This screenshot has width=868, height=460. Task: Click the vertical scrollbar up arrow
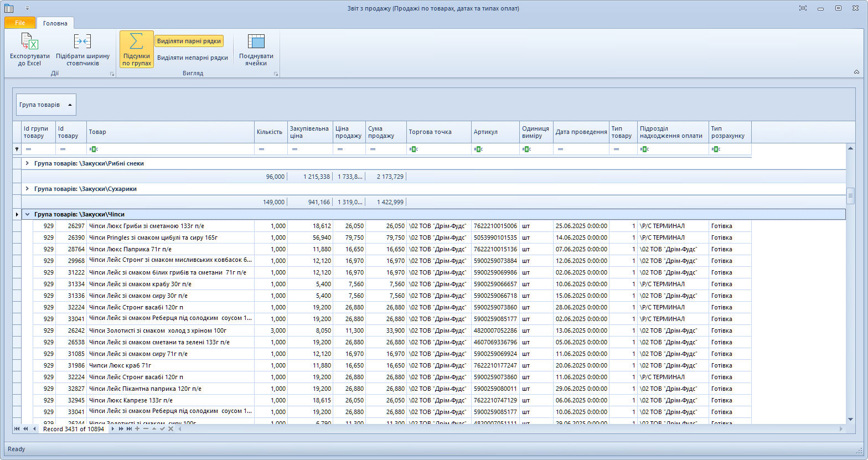pos(850,148)
